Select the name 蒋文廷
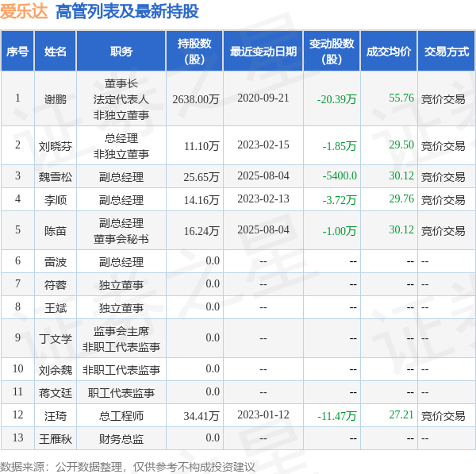 pos(56,393)
